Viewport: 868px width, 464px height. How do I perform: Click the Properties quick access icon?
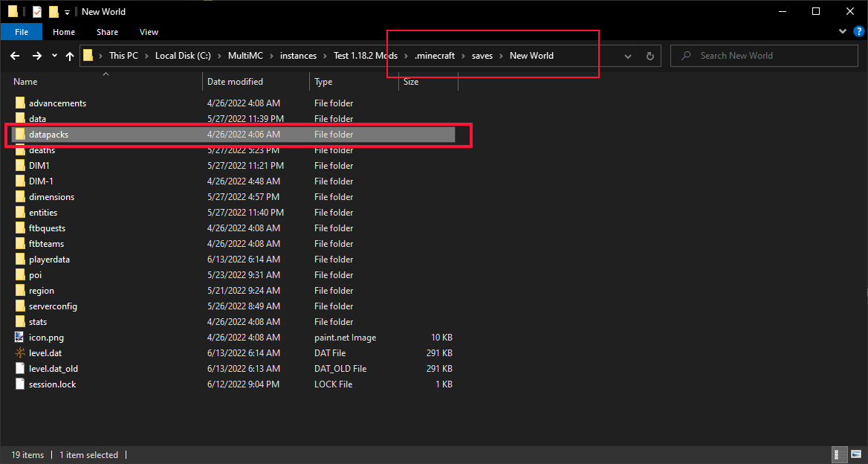point(36,12)
